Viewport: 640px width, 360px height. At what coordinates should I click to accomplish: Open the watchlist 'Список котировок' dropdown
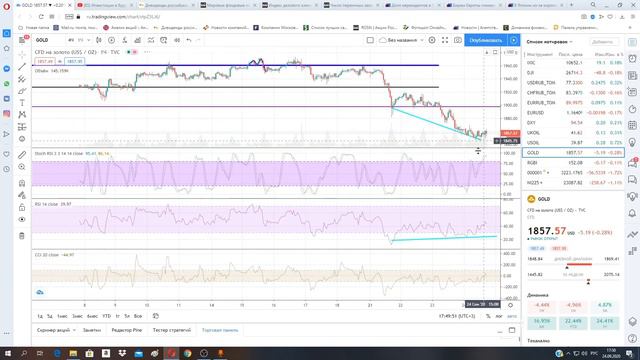point(549,42)
